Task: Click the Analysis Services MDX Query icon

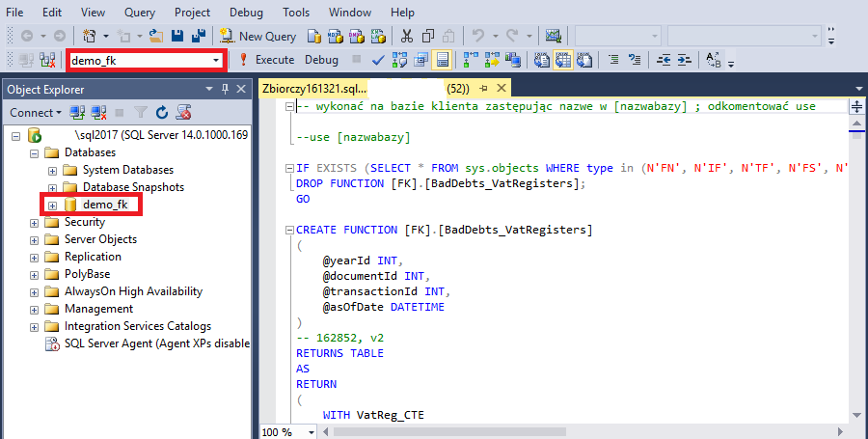Action: coord(336,37)
